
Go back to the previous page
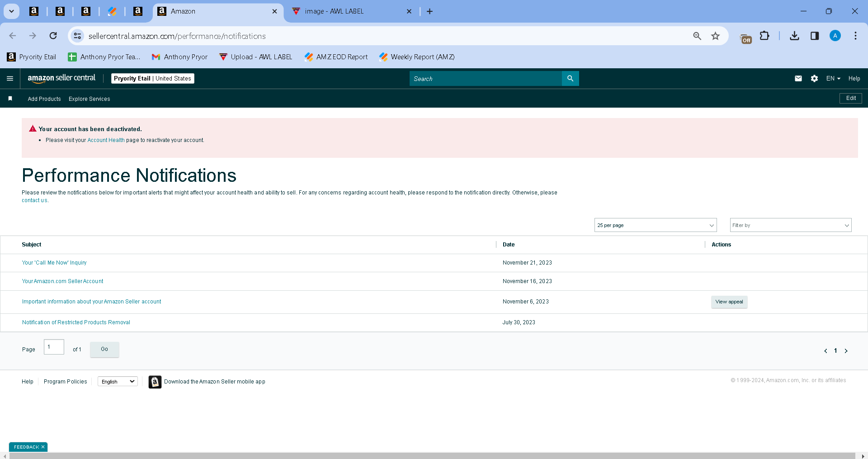(x=13, y=36)
